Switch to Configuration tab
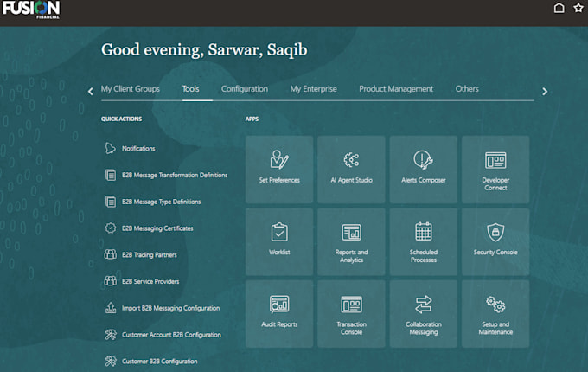588x372 pixels. coord(245,89)
